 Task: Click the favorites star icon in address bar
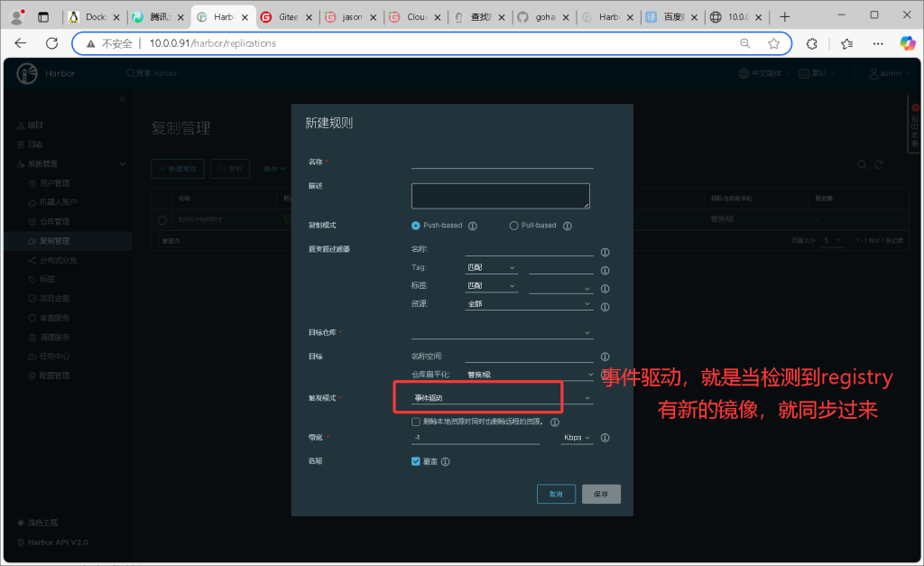tap(773, 43)
